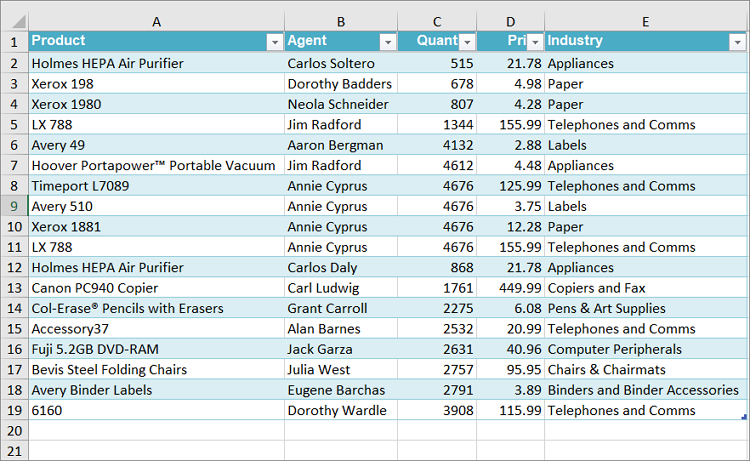This screenshot has width=750, height=461.
Task: Select product cell '6160'
Action: point(156,410)
